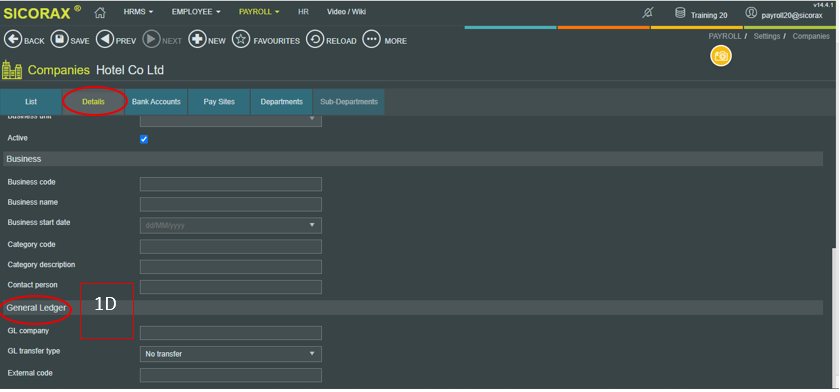840x392 pixels.
Task: Click the Back arrow icon
Action: (13, 40)
